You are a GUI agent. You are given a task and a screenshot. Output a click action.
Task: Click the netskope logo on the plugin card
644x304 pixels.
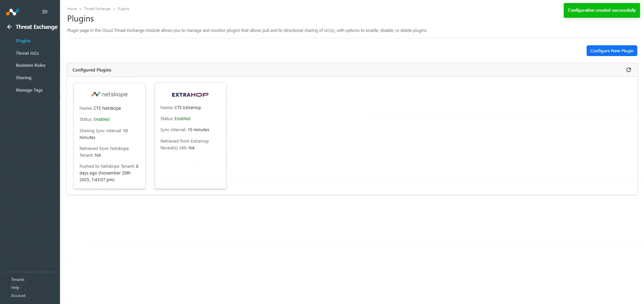[x=109, y=94]
